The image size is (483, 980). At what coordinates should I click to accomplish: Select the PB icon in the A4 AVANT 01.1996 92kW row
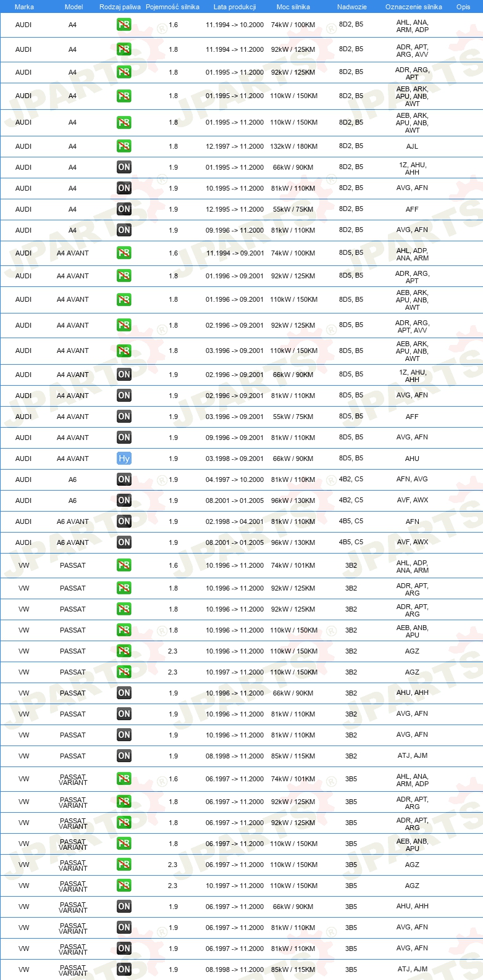124,276
